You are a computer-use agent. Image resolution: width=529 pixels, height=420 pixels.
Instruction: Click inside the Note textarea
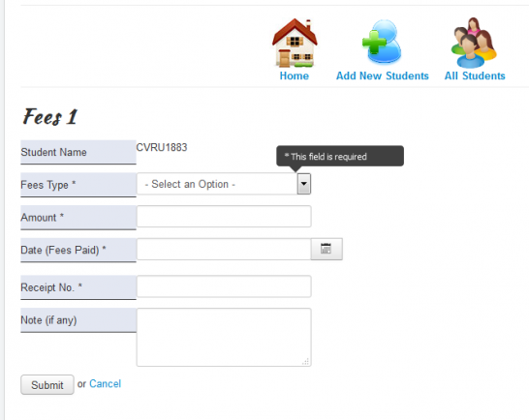[x=224, y=337]
